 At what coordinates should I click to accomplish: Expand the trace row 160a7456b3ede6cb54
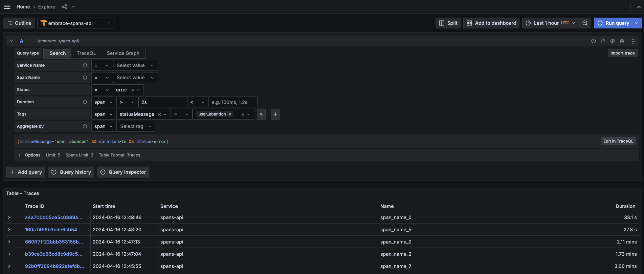point(9,230)
